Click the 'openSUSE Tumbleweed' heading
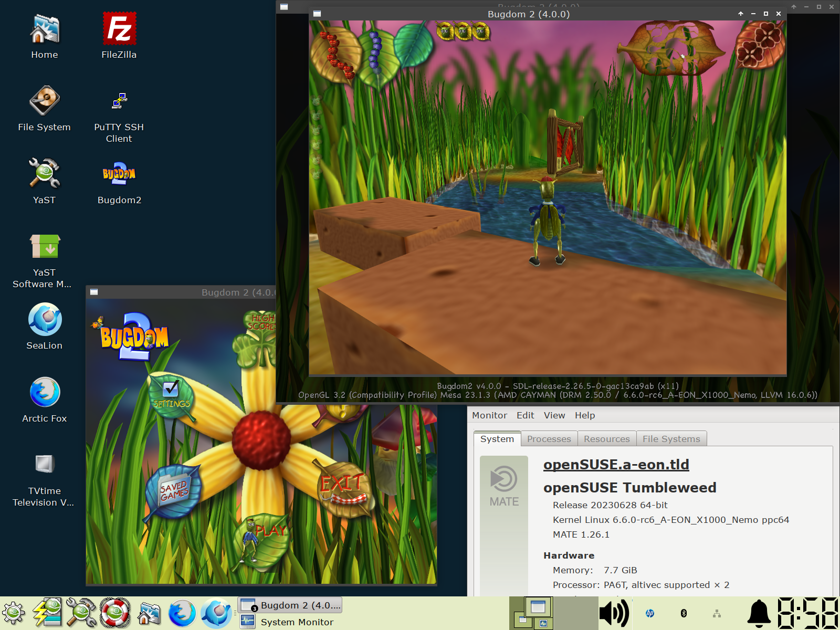 [x=630, y=488]
